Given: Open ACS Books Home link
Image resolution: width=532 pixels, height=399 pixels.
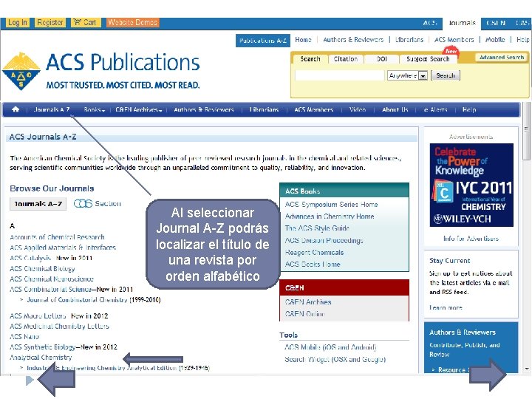Looking at the screenshot, I should click(x=313, y=264).
